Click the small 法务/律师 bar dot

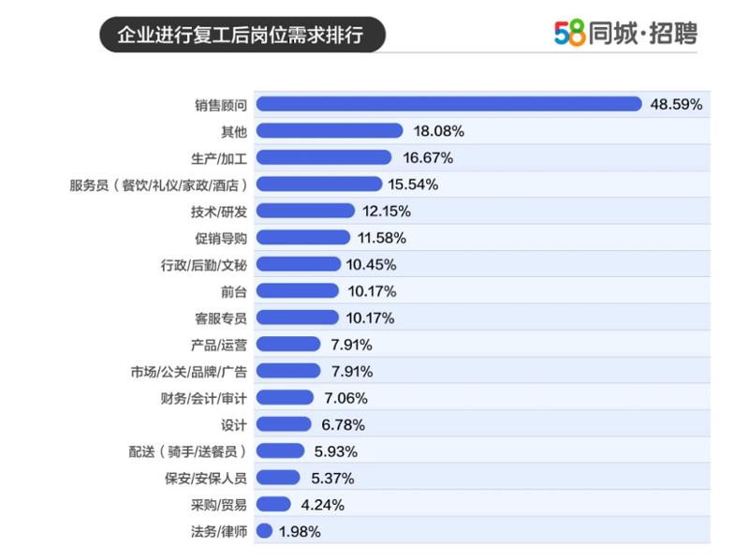[x=263, y=531]
